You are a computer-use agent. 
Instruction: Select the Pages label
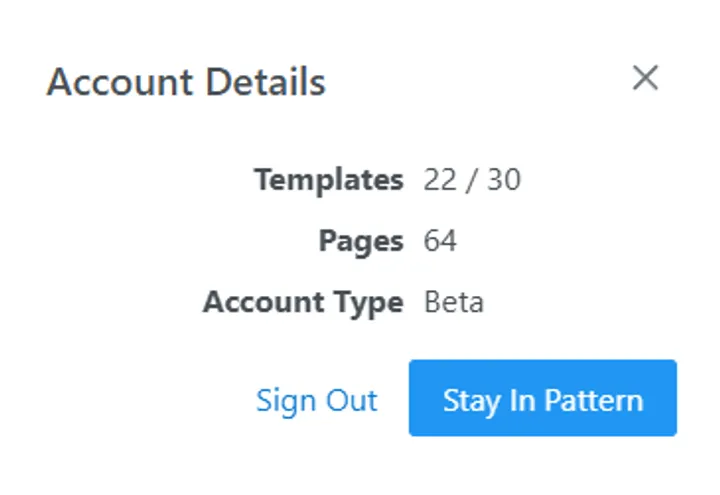click(361, 241)
